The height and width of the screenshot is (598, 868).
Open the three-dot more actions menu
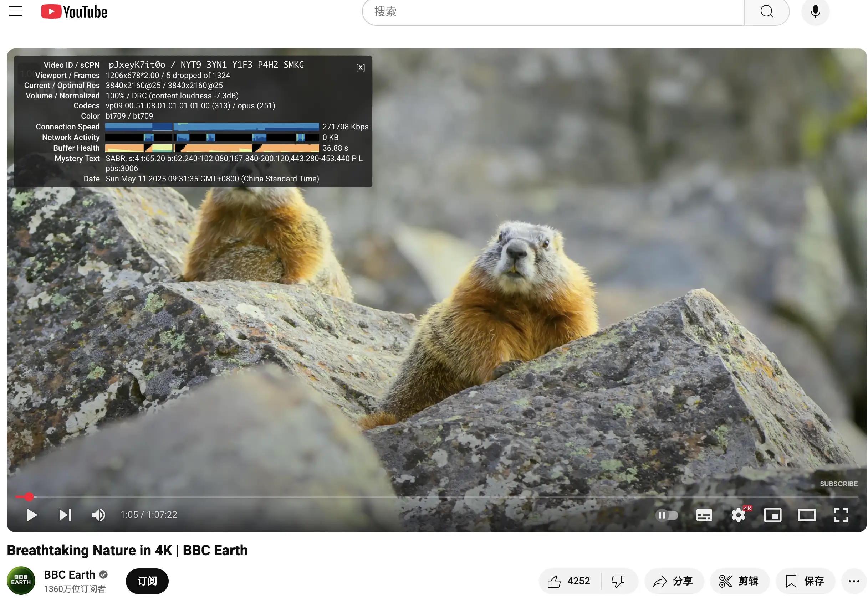[854, 581]
